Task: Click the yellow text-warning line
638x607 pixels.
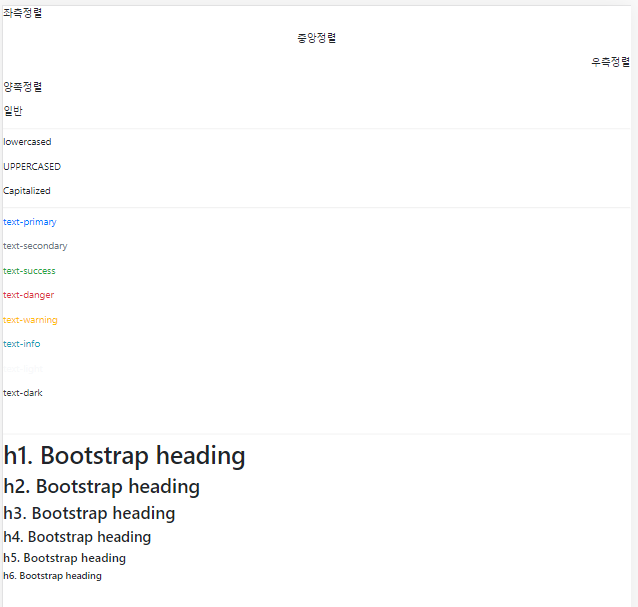Action: point(30,320)
